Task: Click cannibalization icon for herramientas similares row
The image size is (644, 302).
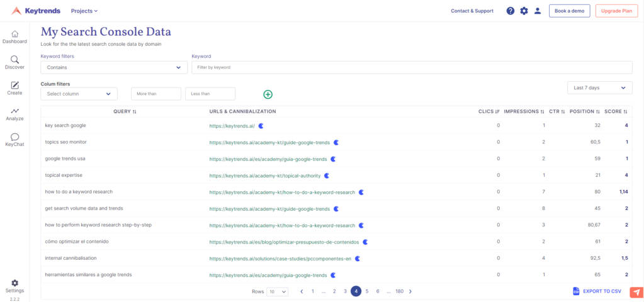Action: [x=333, y=276]
